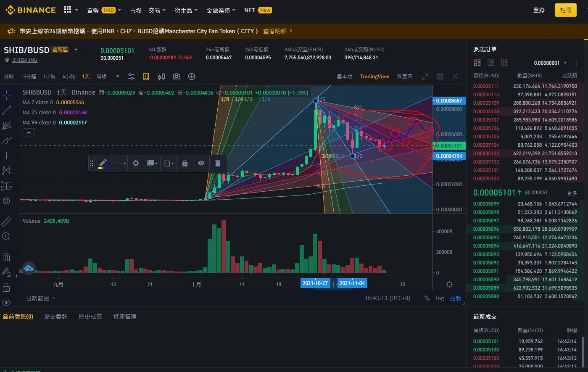
Task: Select the ruler measure tool
Action: click(6, 221)
